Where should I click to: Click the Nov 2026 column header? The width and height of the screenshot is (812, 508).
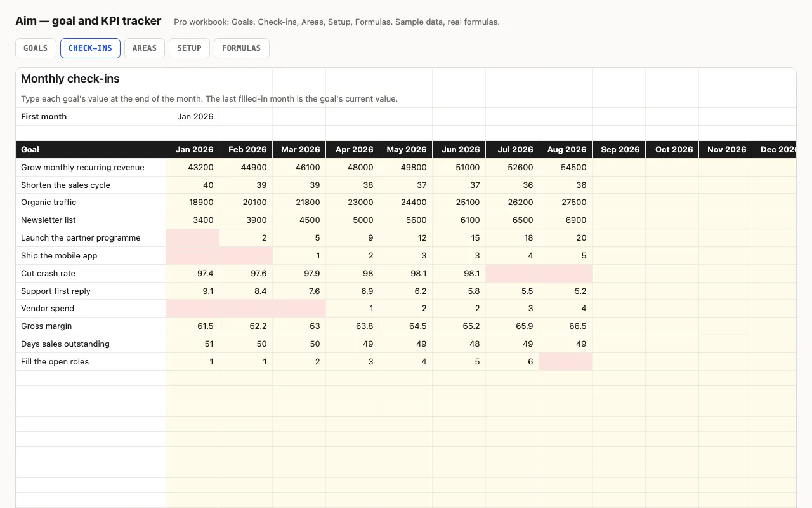(726, 150)
